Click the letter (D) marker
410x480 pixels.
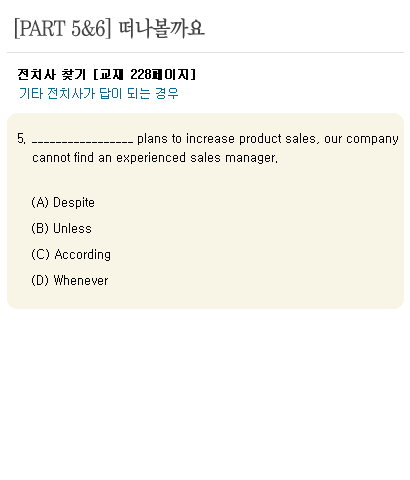click(x=40, y=281)
